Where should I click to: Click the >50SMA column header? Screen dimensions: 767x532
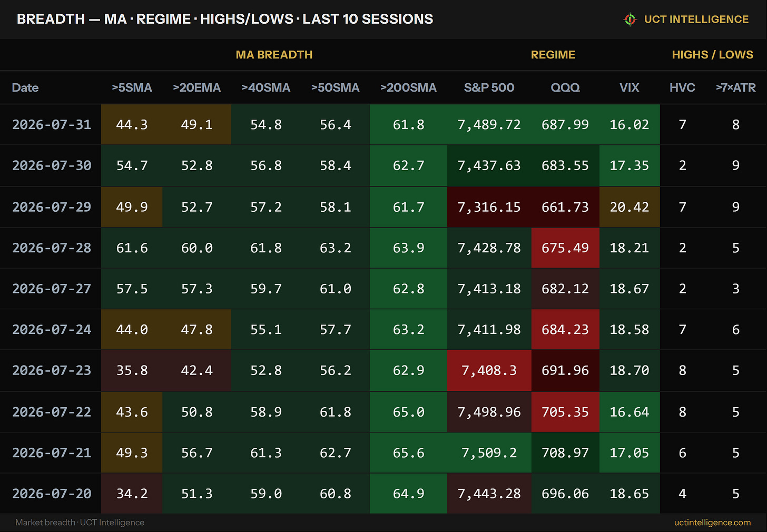336,88
